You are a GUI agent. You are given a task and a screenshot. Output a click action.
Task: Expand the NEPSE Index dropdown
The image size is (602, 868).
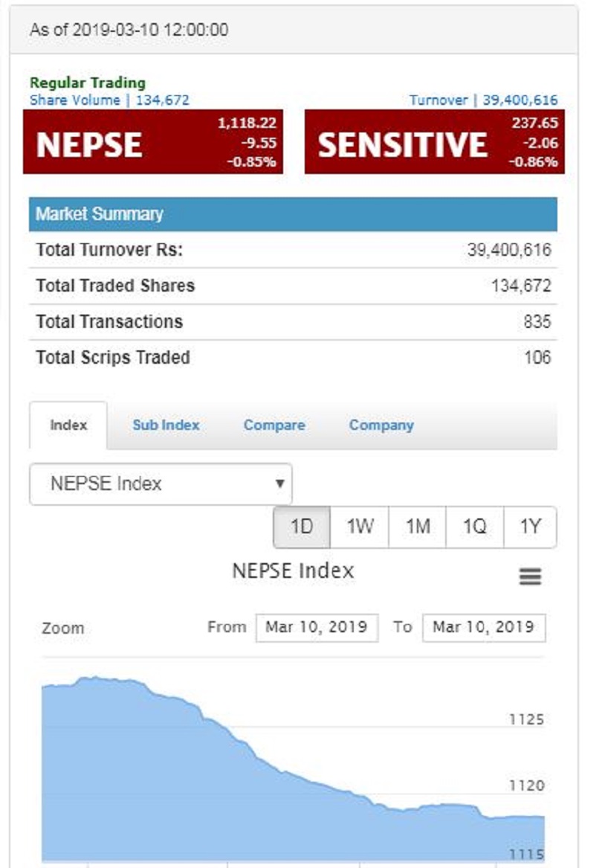point(161,484)
